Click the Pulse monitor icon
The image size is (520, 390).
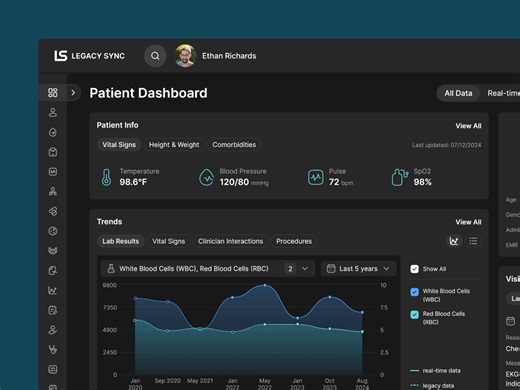pos(315,177)
